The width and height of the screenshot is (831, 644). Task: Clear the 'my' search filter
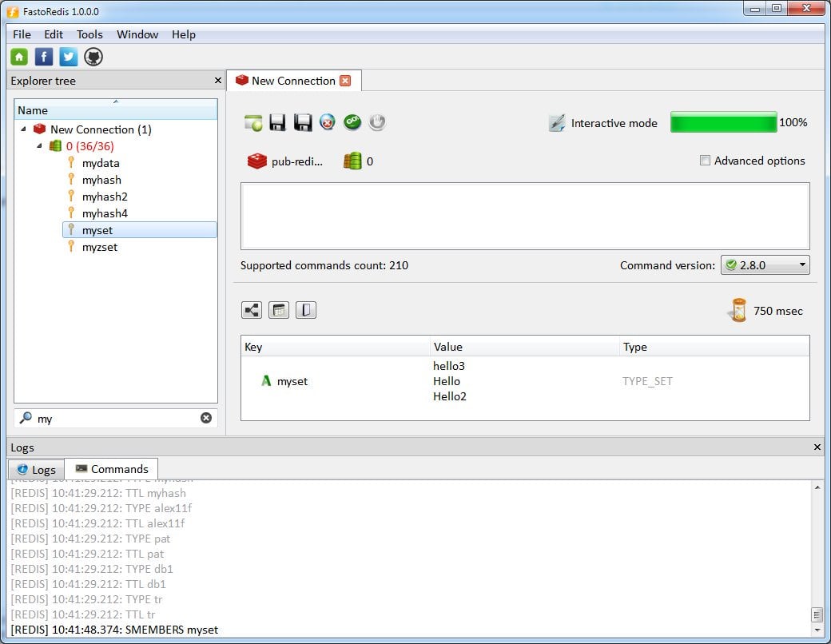click(x=206, y=418)
